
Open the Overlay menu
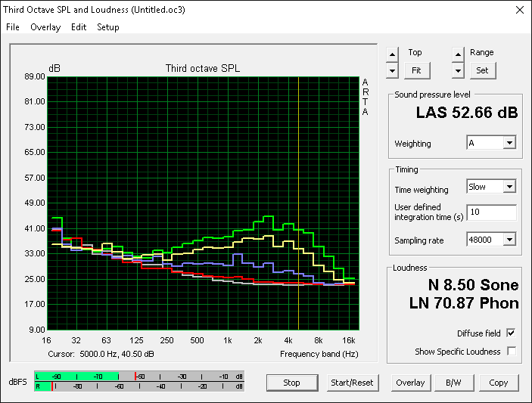pos(45,27)
